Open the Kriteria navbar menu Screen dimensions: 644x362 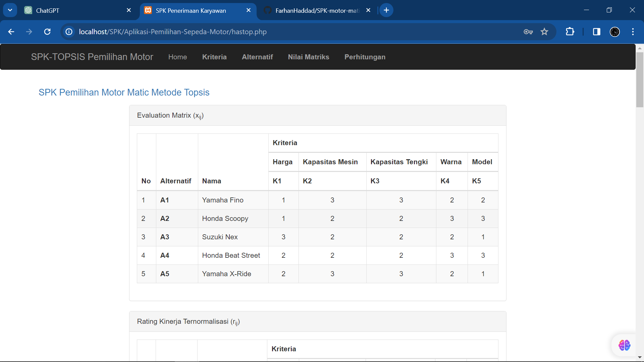pyautogui.click(x=214, y=57)
